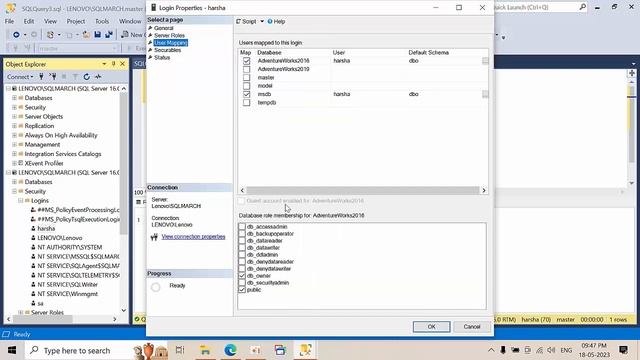Click the New Project icon in SSMS toolbar
The width and height of the screenshot is (640, 360).
click(x=50, y=35)
